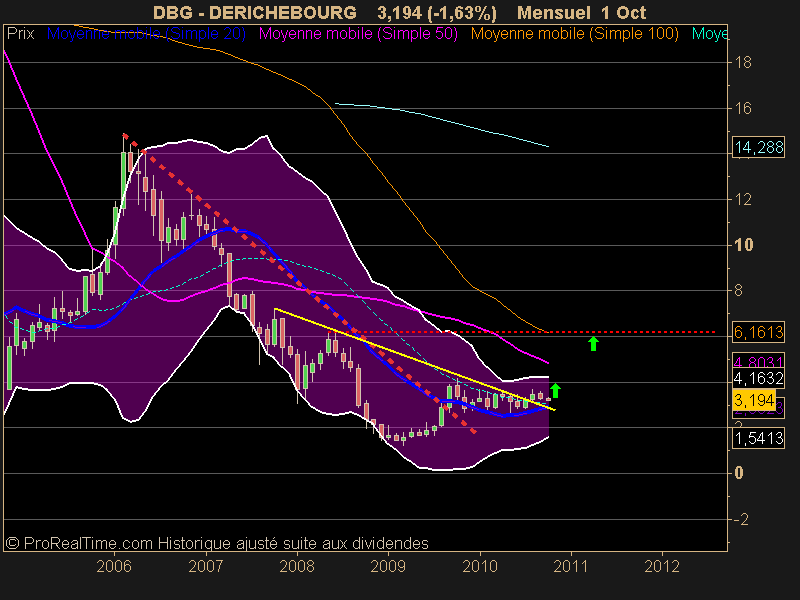Click the 0 value on the price axis
The height and width of the screenshot is (600, 800).
[x=739, y=473]
